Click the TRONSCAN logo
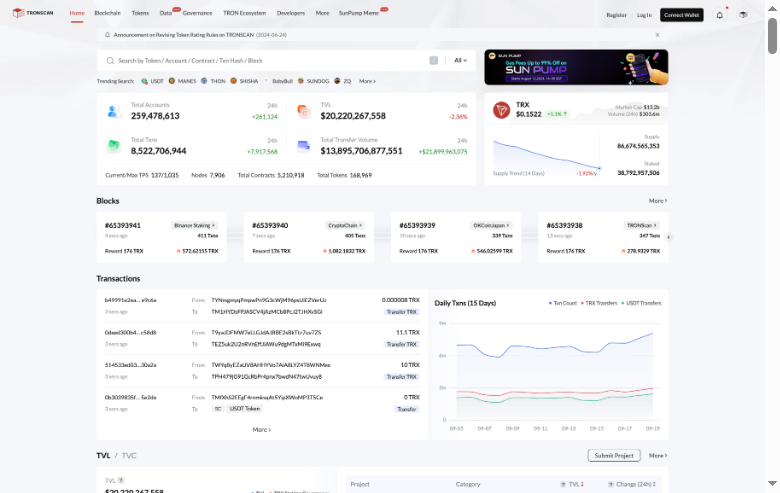The width and height of the screenshot is (780, 493). coord(32,14)
